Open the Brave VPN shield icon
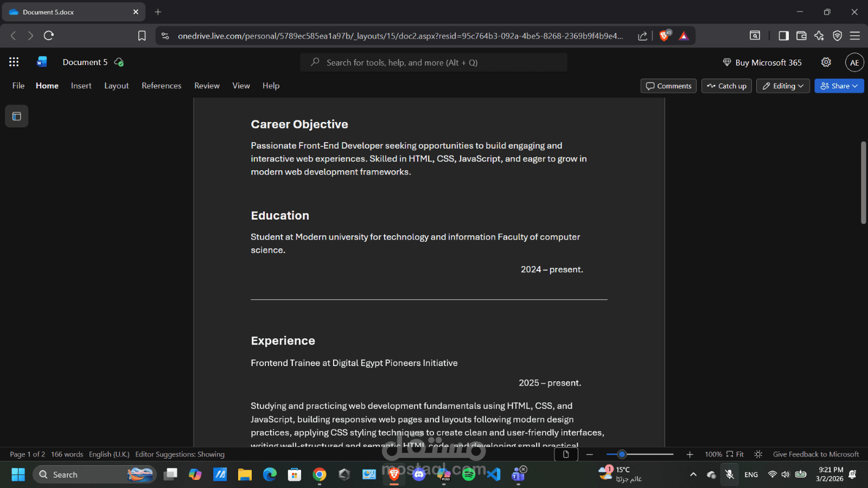 coord(837,36)
